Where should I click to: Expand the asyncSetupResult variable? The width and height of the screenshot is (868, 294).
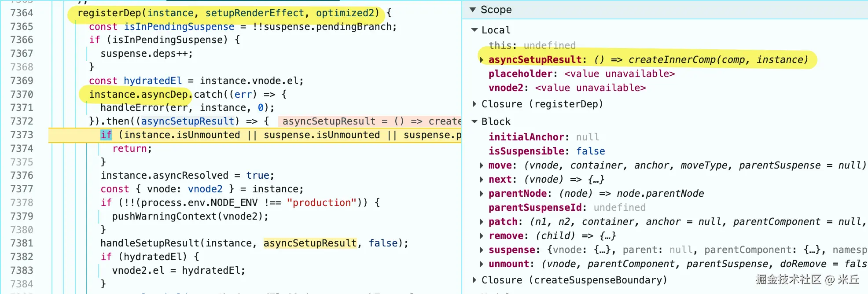pos(482,59)
